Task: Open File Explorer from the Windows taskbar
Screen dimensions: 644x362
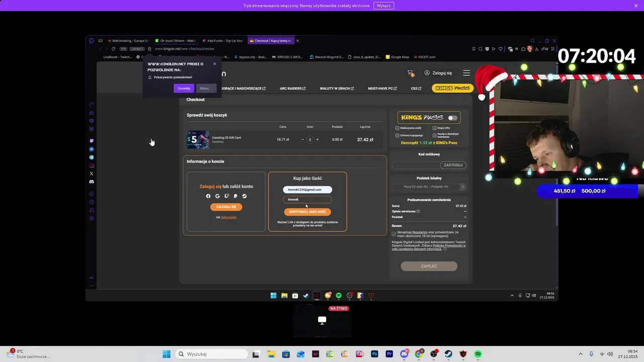Action: [271, 354]
